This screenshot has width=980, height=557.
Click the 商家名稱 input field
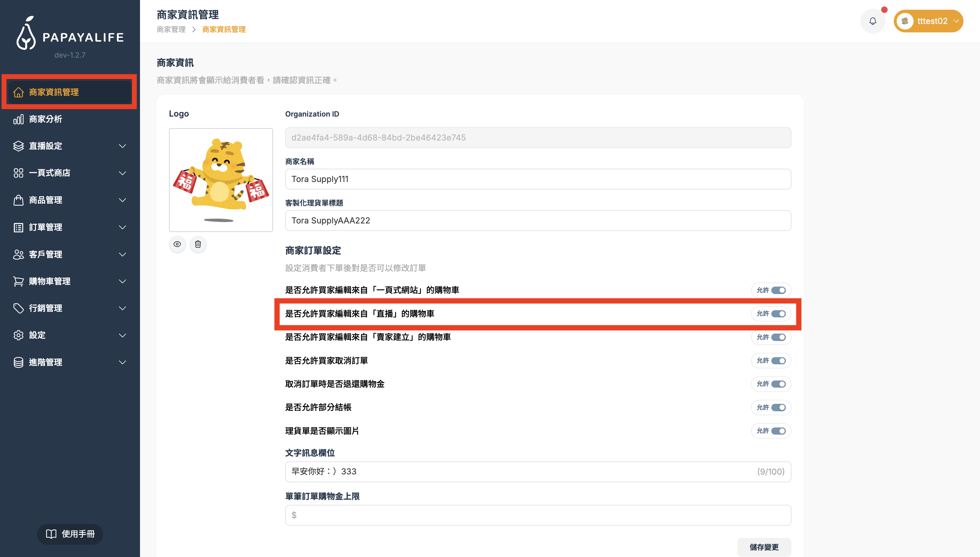537,179
